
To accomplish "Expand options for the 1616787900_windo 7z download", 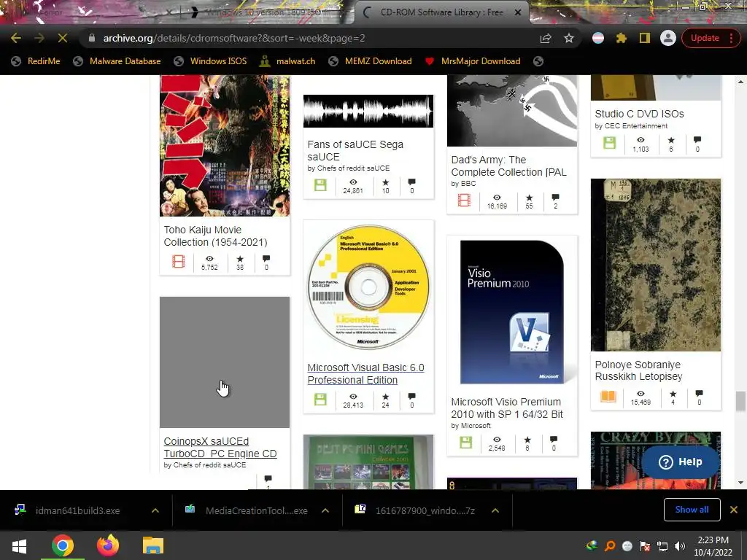I will [x=495, y=510].
